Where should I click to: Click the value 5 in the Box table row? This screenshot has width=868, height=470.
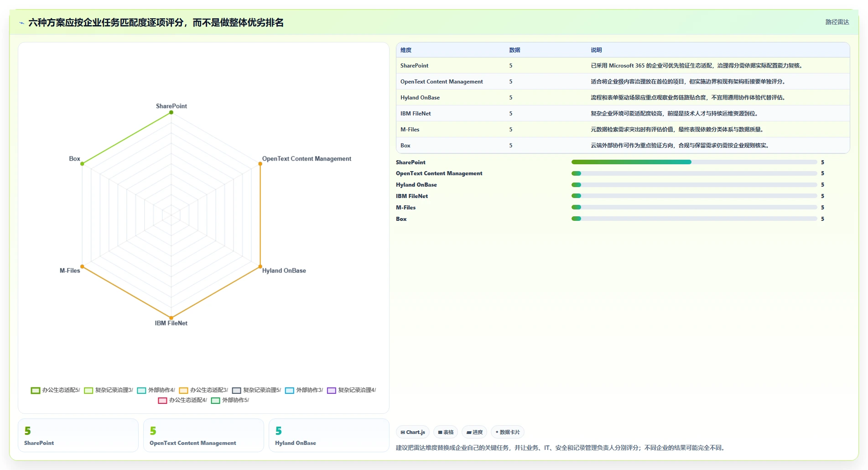[511, 146]
